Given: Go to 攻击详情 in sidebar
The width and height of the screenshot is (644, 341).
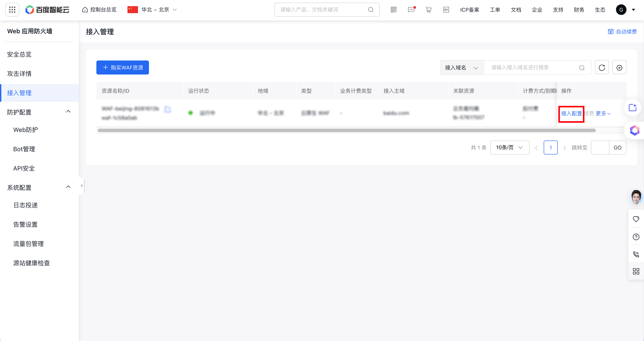Looking at the screenshot, I should pyautogui.click(x=19, y=74).
